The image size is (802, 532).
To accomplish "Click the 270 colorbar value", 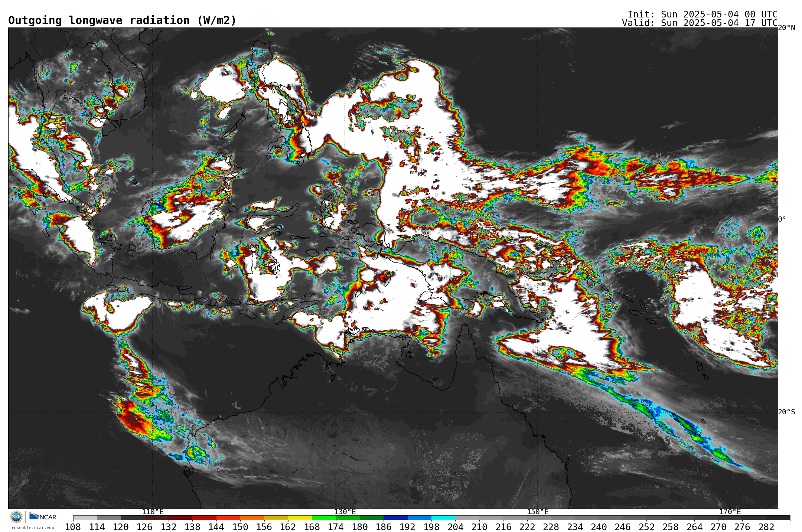I will point(718,527).
